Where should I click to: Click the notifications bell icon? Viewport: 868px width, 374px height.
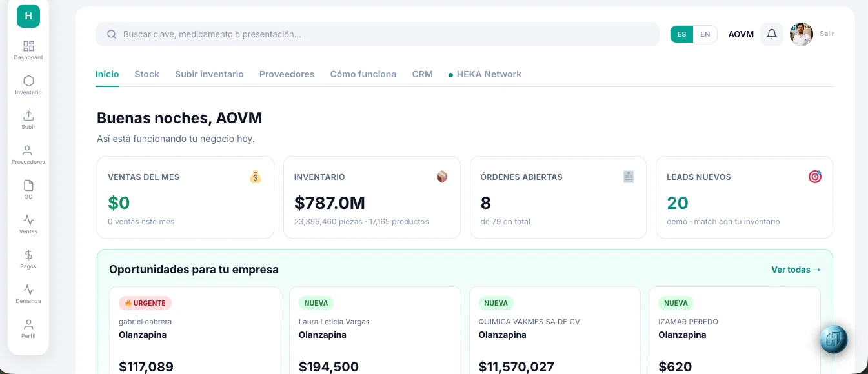coord(772,34)
